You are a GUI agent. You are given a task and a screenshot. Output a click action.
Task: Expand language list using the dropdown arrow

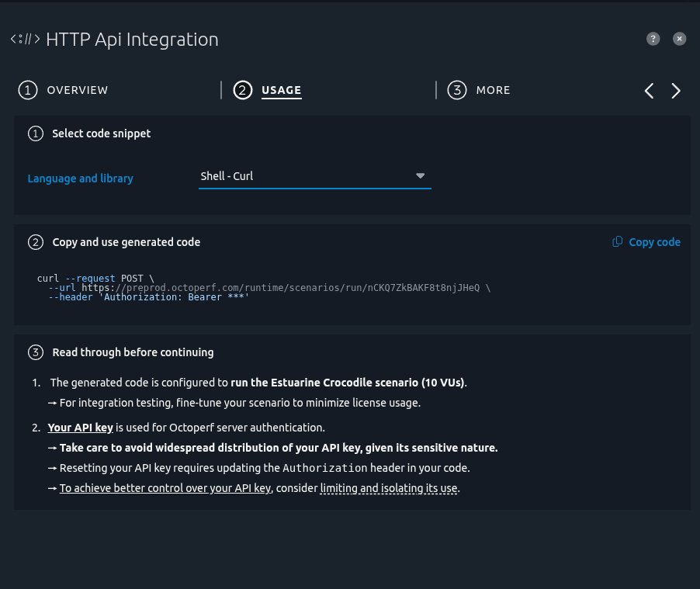(421, 176)
